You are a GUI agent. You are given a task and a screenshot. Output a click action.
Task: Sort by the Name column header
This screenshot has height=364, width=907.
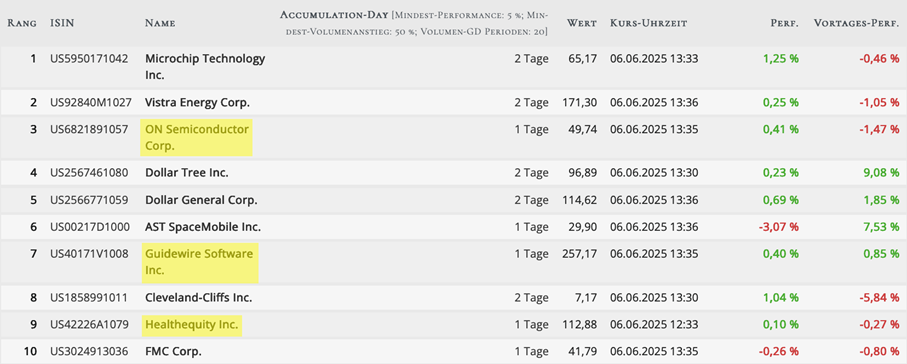(x=160, y=23)
